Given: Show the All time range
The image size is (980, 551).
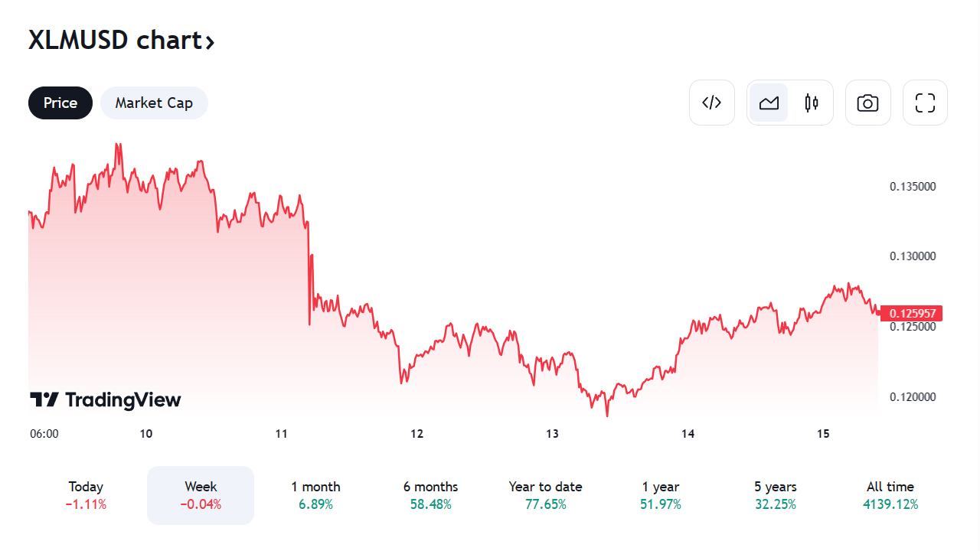Looking at the screenshot, I should tap(890, 495).
